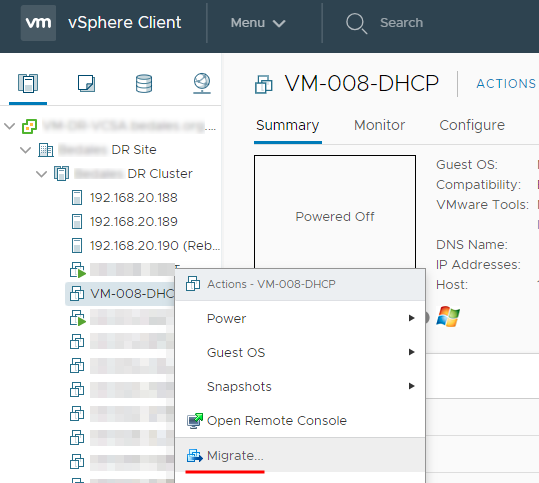The image size is (539, 483).
Task: Expand the Guest OS submenu
Action: click(x=300, y=353)
